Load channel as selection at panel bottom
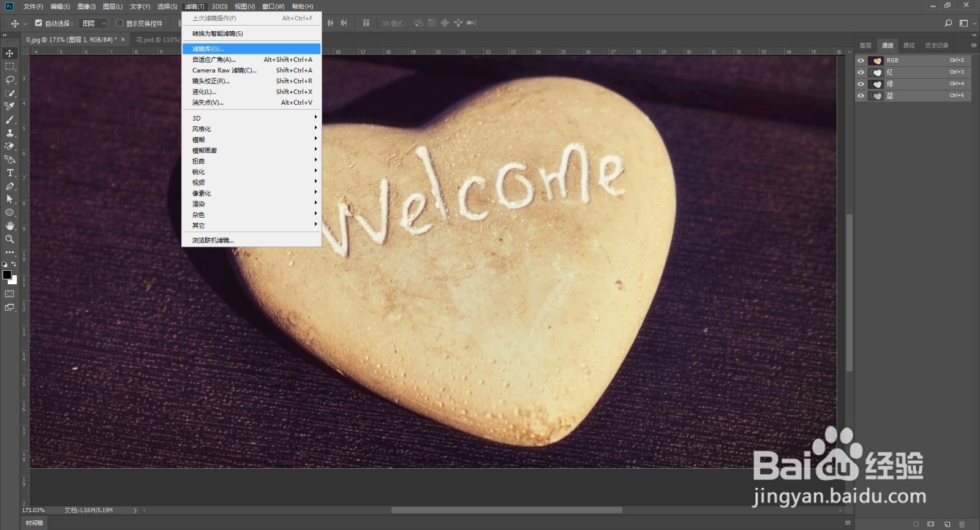This screenshot has width=980, height=530. point(916,524)
